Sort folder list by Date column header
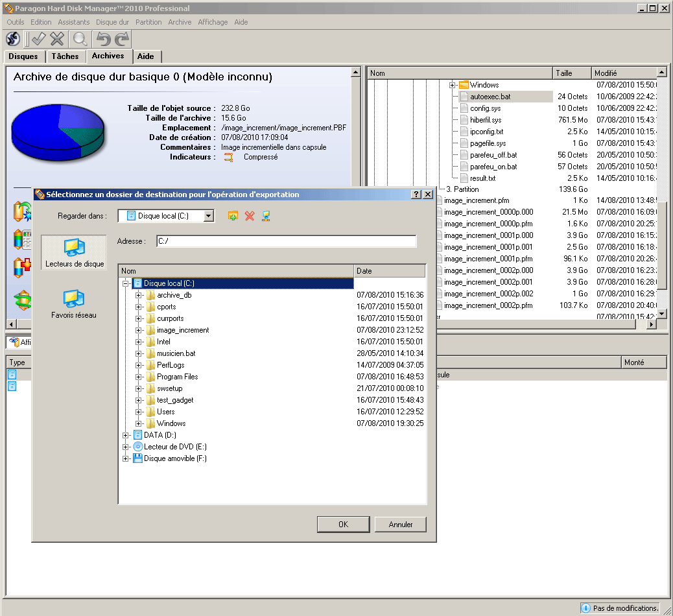This screenshot has height=616, width=673. point(390,271)
